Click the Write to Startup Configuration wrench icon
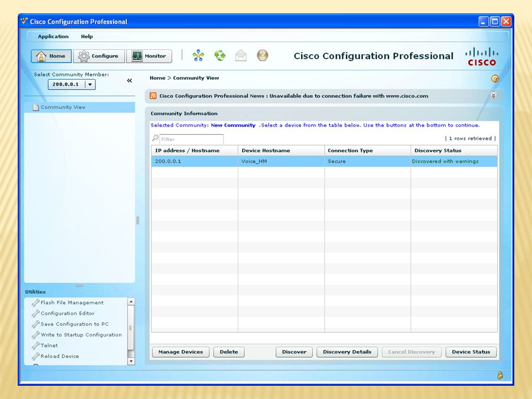The width and height of the screenshot is (532, 399). [x=35, y=335]
